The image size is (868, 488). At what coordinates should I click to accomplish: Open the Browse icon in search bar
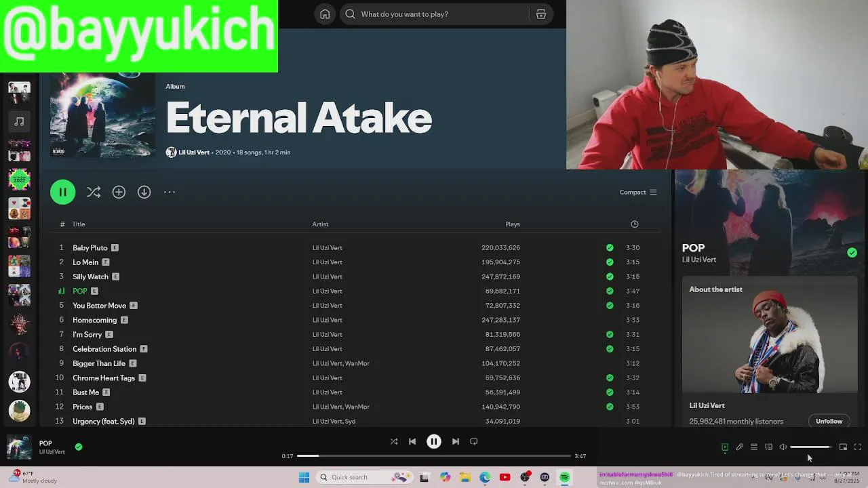click(x=541, y=14)
